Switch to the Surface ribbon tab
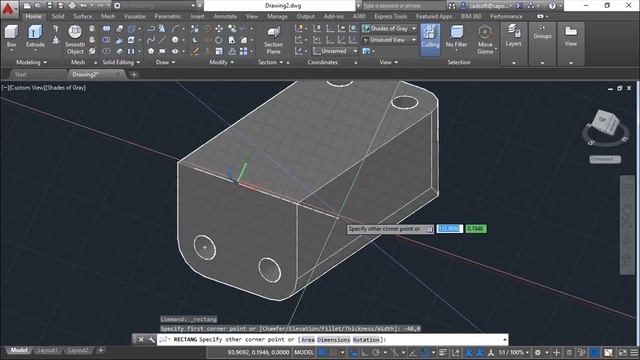Screen dimensions: 640x360 (x=83, y=16)
